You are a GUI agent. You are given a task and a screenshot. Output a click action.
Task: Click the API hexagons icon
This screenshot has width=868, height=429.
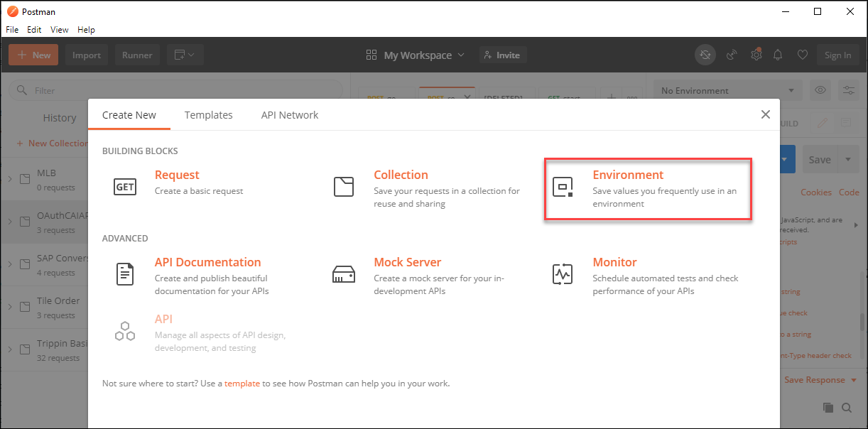click(125, 330)
